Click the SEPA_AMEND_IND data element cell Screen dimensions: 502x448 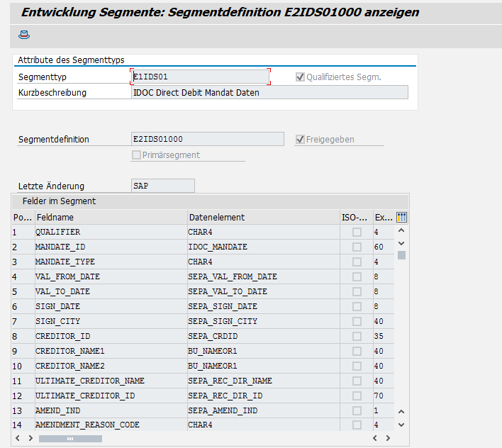tap(264, 410)
